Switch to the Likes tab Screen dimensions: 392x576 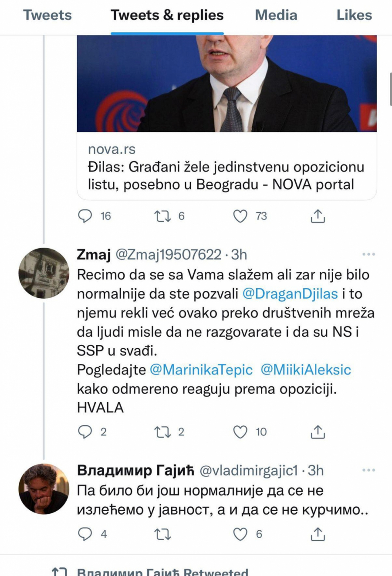pos(354,15)
